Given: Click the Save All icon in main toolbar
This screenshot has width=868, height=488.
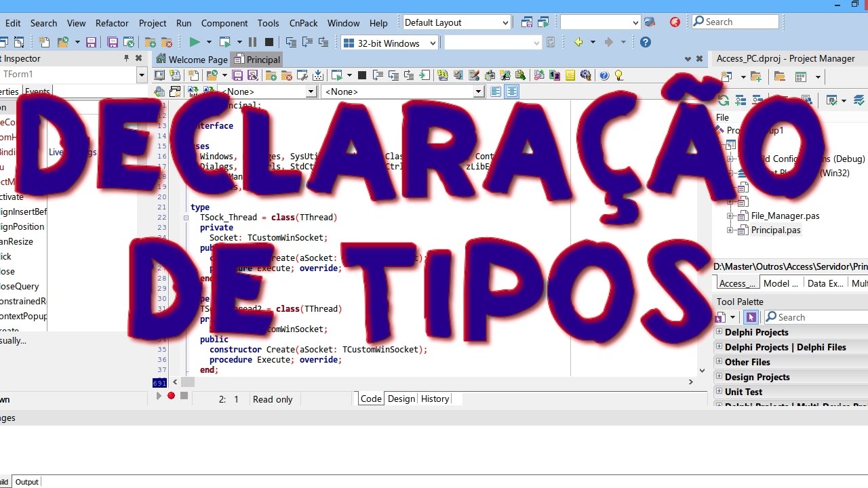Looking at the screenshot, I should tap(113, 42).
